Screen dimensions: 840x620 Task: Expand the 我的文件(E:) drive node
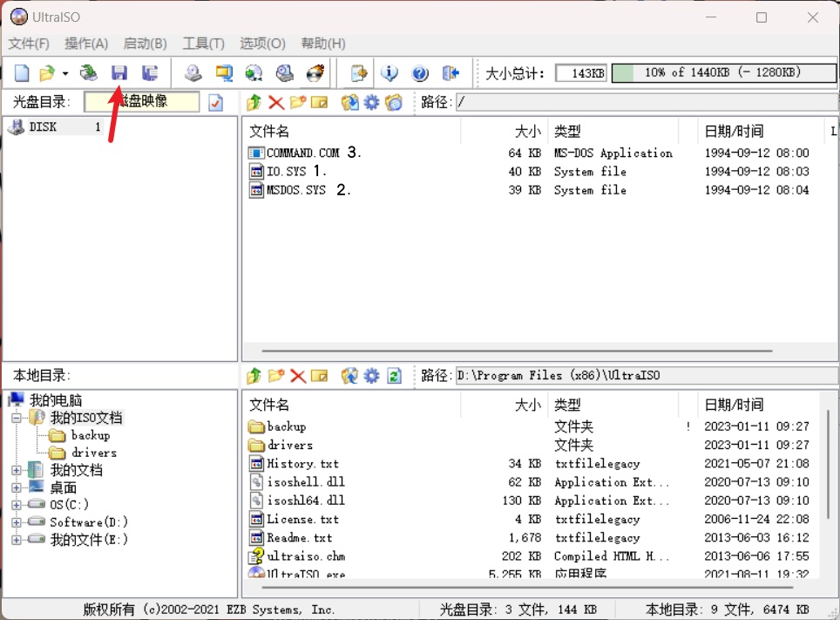coord(17,540)
